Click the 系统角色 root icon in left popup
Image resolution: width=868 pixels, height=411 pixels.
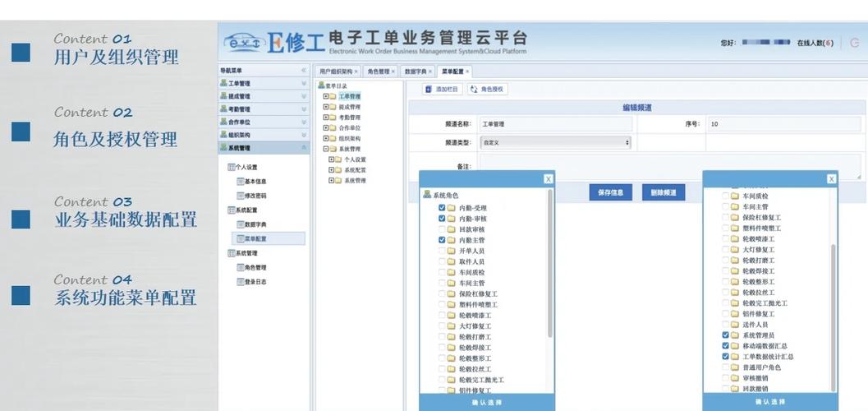(427, 195)
